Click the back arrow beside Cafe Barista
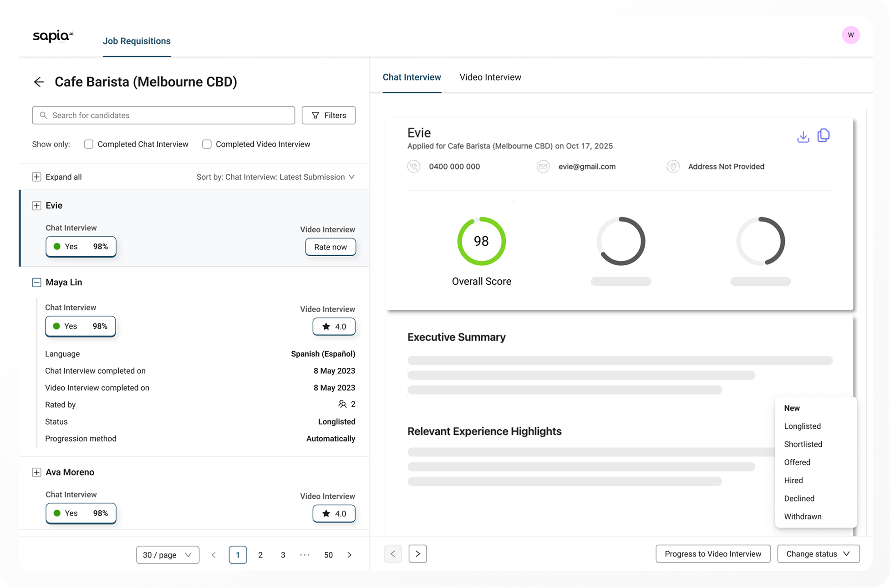 coord(39,82)
